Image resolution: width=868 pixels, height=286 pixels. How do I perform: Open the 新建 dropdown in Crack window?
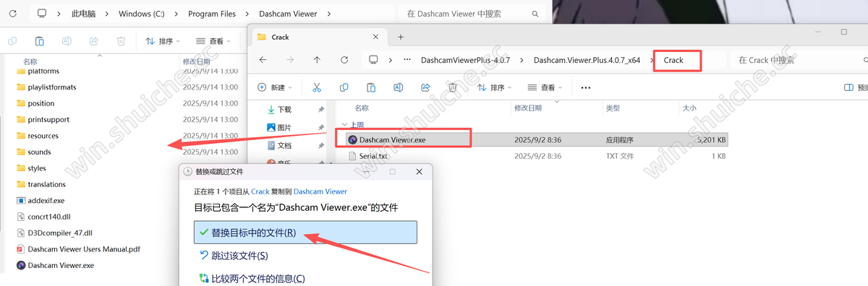276,87
